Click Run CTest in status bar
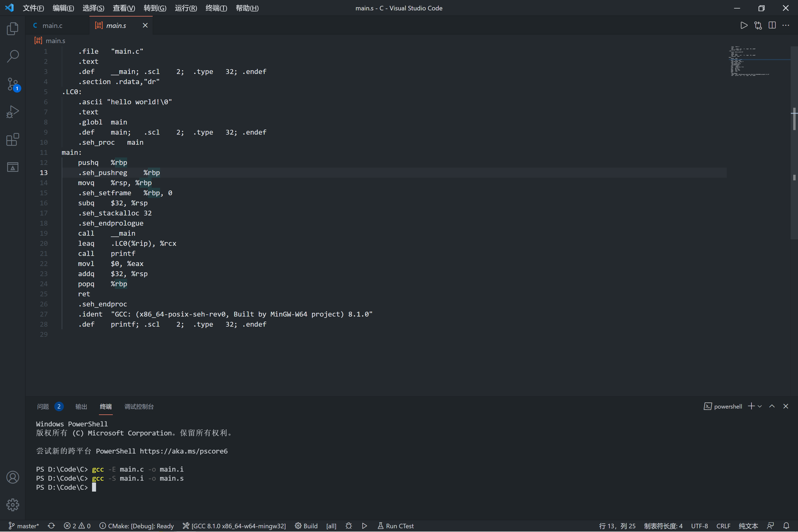798x532 pixels. 396,526
